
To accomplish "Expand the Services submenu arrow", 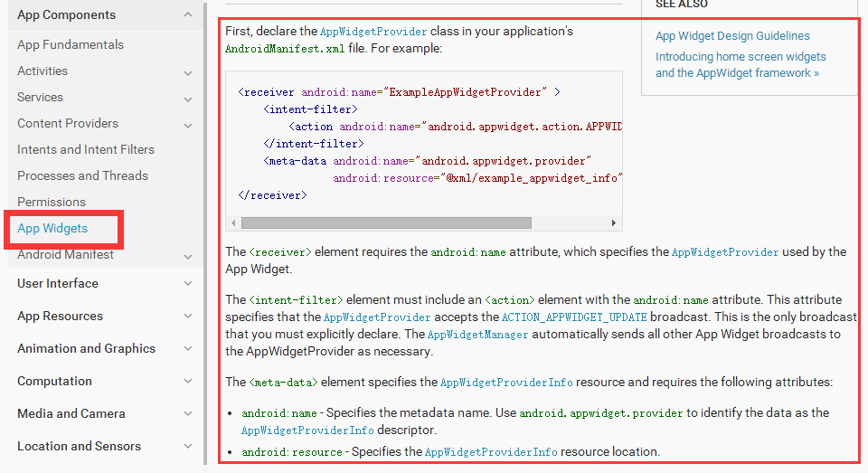I will tap(188, 99).
